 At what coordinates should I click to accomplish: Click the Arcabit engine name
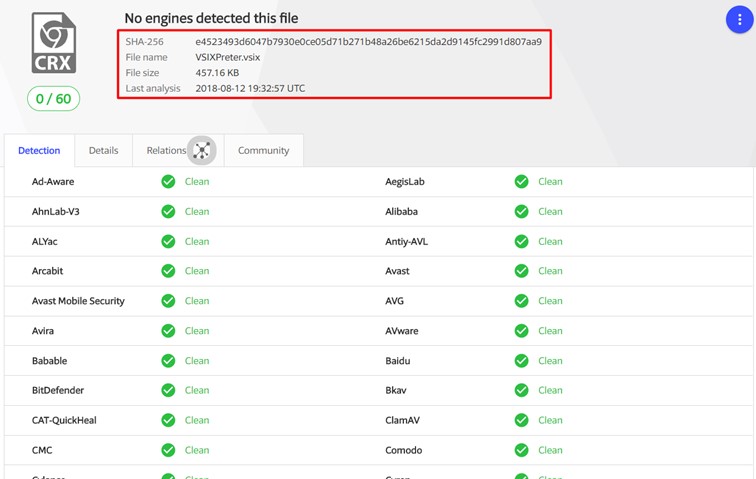point(47,271)
